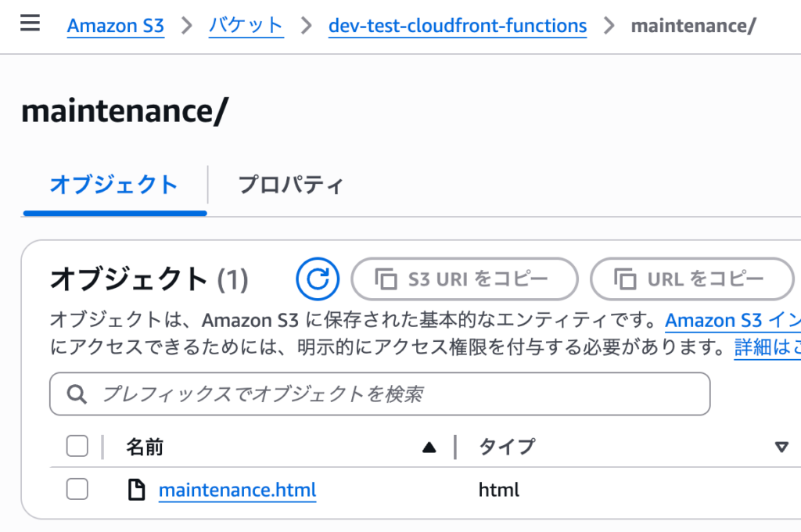Open dev-test-cloudfront-functions bucket breadcrumb
Viewport: 801px width, 532px height.
coord(458,26)
